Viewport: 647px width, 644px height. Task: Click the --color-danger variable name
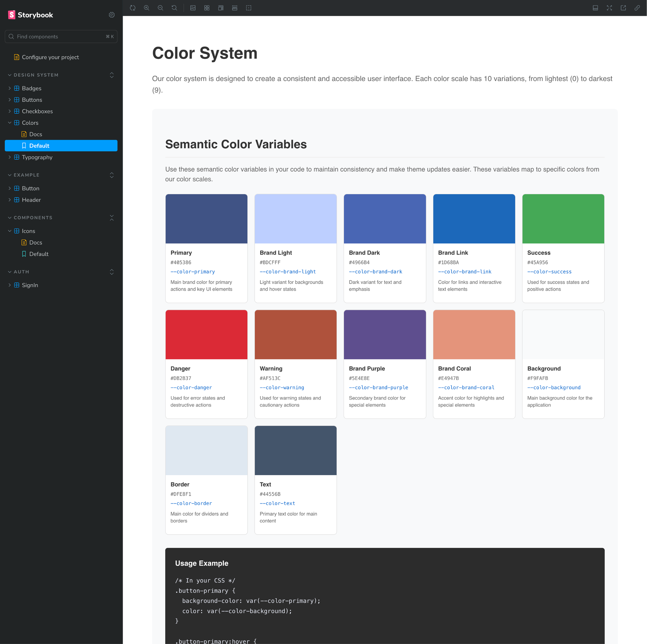pos(191,388)
